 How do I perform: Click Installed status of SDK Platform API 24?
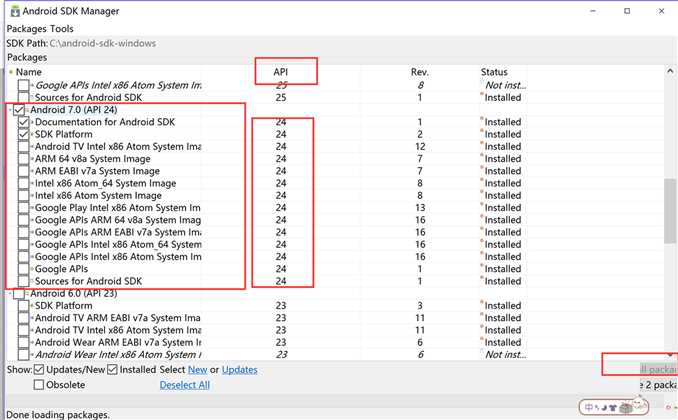coord(502,135)
